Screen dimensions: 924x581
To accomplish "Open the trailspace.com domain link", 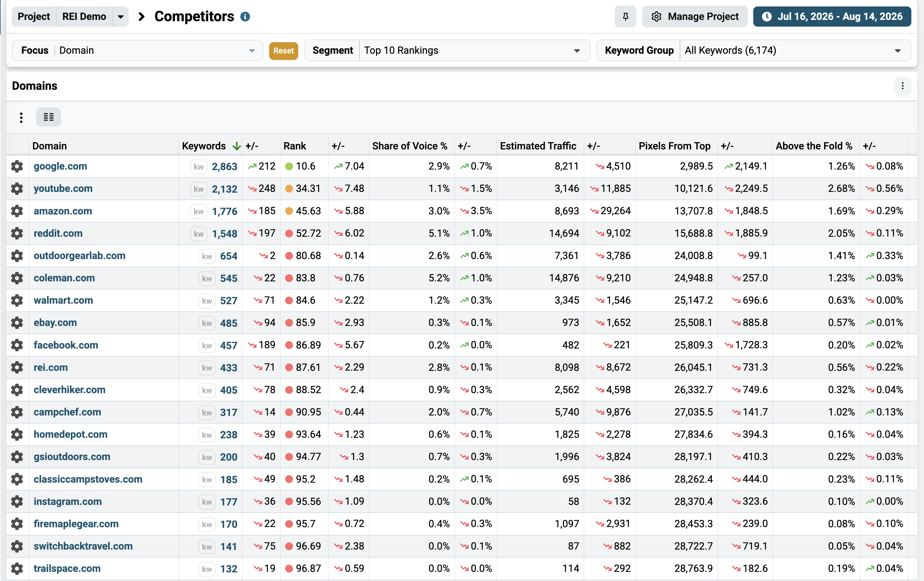I will [x=67, y=568].
